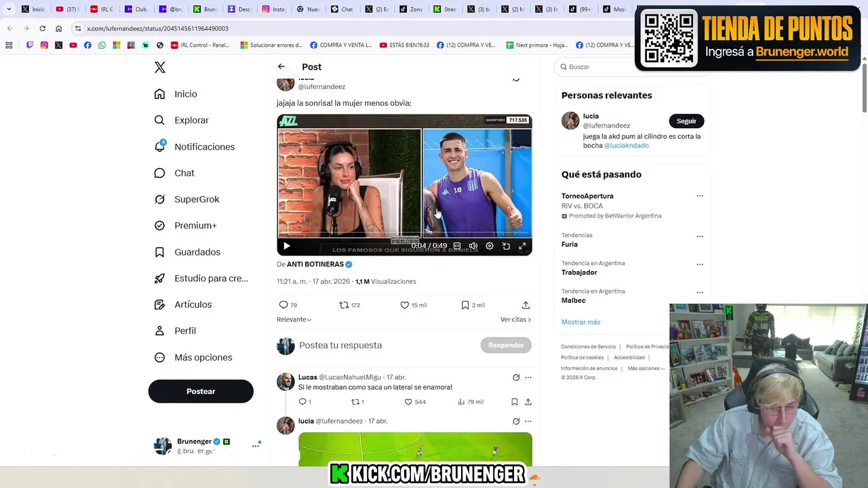Share Lucas's comment

528,402
